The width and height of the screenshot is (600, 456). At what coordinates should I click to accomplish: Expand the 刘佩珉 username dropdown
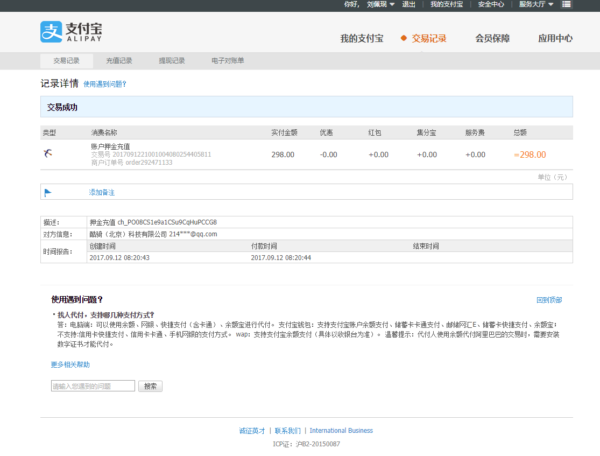pos(376,5)
